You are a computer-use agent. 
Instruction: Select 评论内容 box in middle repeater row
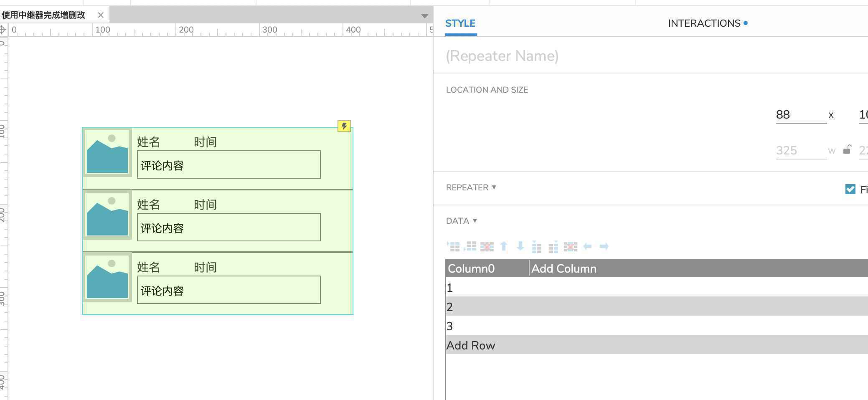(229, 227)
